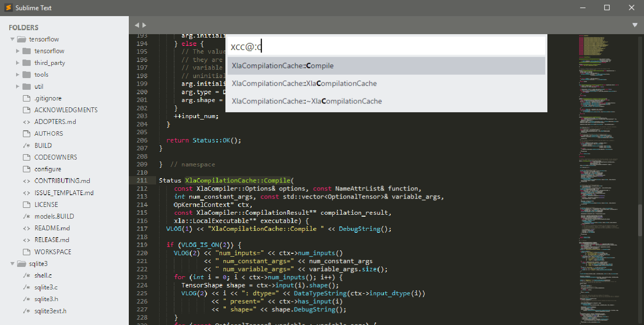
Task: Click the '// namespace' comment
Action: click(x=193, y=164)
